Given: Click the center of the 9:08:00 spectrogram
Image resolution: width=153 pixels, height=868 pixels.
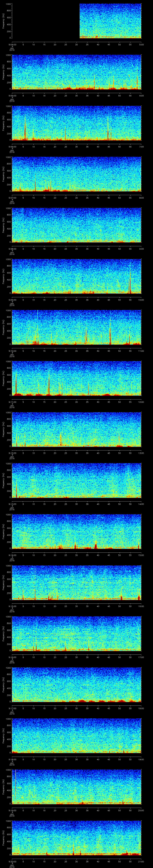Looking at the screenshot, I should click(x=77, y=225).
